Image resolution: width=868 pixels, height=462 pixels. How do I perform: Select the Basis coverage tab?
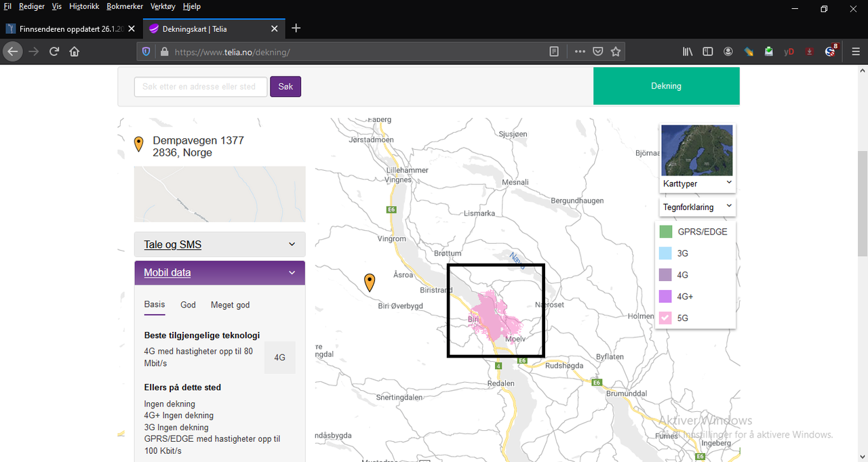coord(155,305)
